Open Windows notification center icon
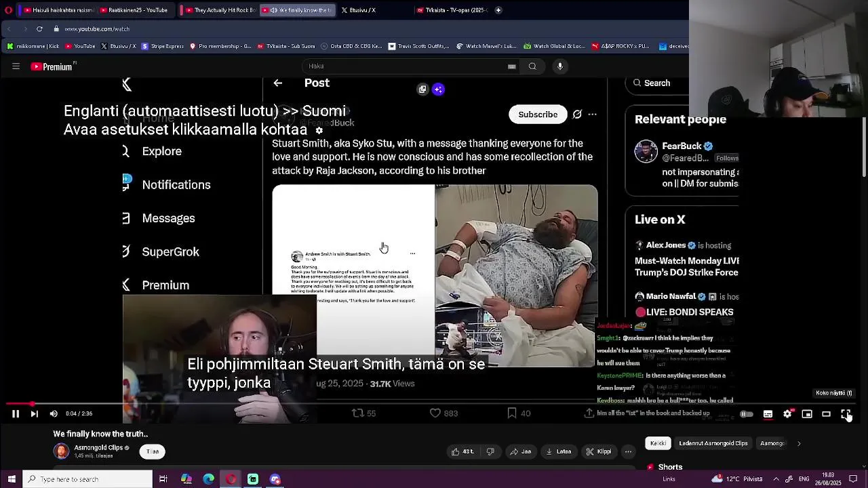Image resolution: width=868 pixels, height=488 pixels. 854,479
